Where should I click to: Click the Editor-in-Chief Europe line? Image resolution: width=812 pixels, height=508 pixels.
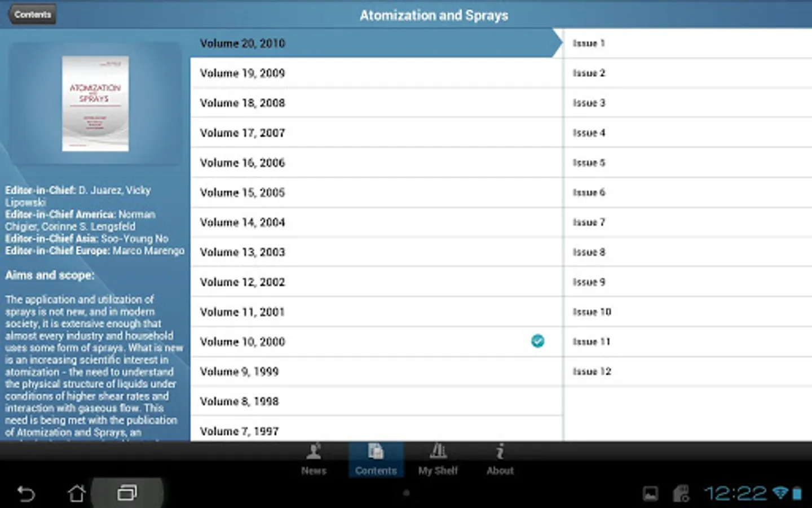click(95, 251)
